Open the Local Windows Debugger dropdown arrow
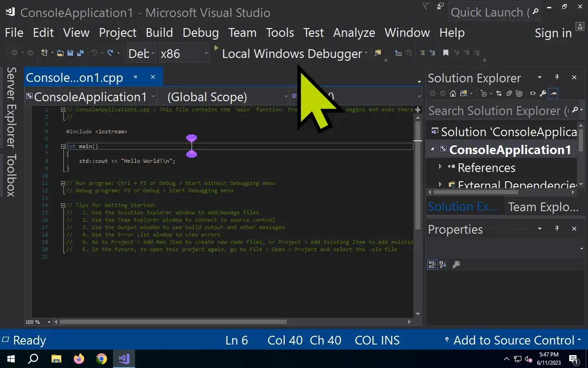Viewport: 588px width, 368px height. 366,53
